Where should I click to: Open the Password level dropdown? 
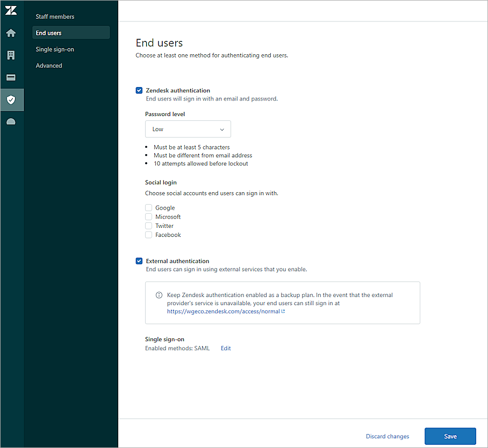click(188, 129)
